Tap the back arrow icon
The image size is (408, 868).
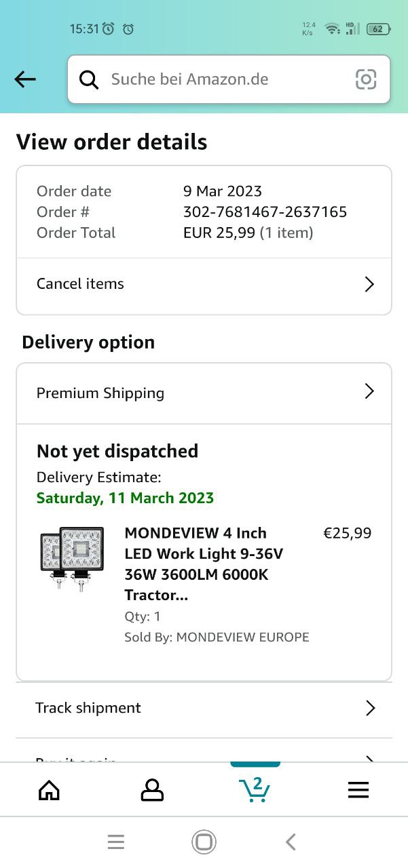click(25, 79)
